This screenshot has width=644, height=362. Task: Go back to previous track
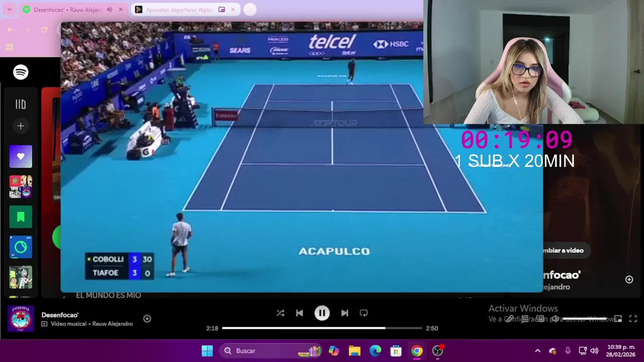point(299,313)
